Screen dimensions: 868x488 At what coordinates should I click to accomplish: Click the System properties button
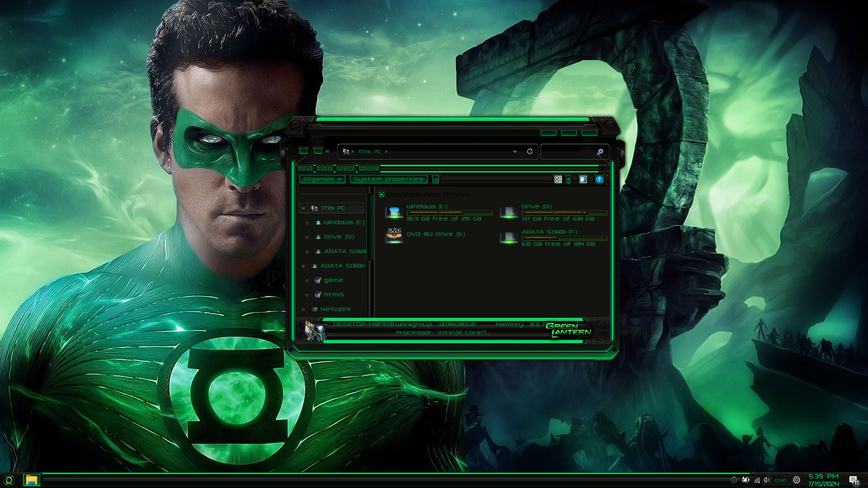pyautogui.click(x=388, y=179)
